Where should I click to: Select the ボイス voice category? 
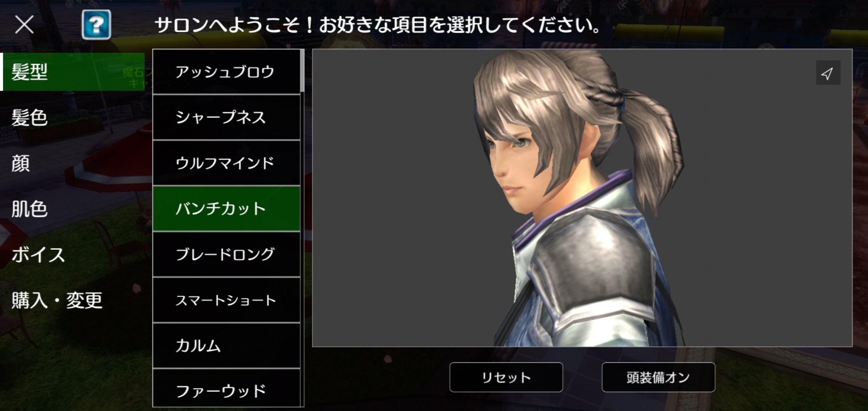tap(73, 255)
